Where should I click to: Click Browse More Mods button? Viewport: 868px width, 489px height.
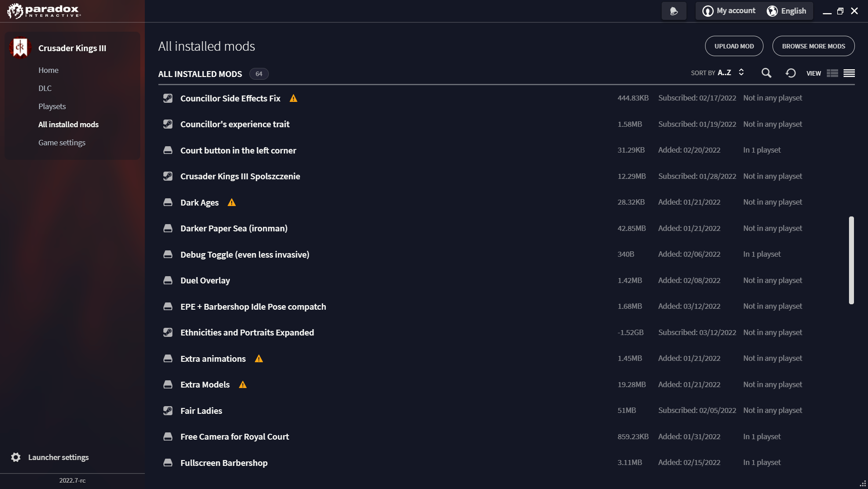(813, 46)
